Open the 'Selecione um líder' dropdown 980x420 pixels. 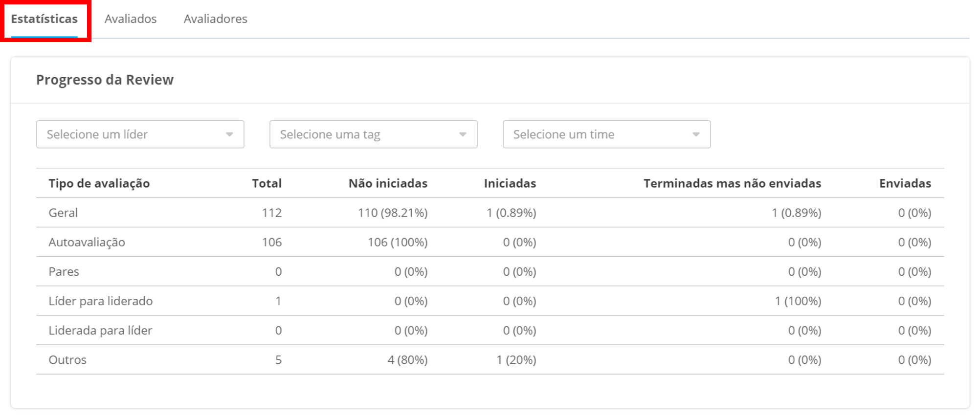(x=132, y=134)
